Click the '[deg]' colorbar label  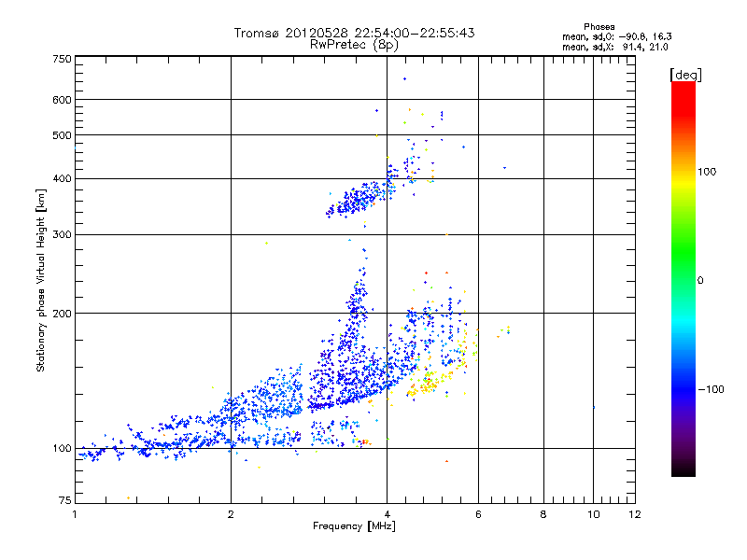(685, 75)
